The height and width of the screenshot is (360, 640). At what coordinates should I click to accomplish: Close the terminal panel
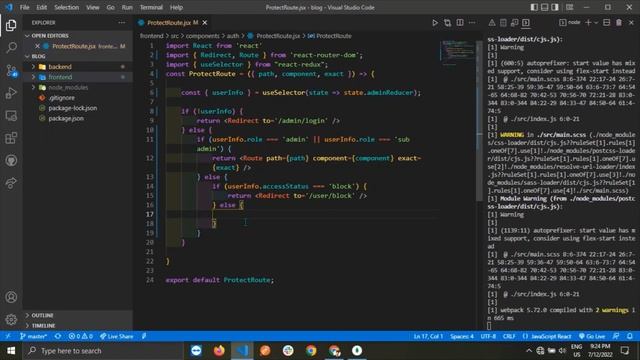point(631,23)
